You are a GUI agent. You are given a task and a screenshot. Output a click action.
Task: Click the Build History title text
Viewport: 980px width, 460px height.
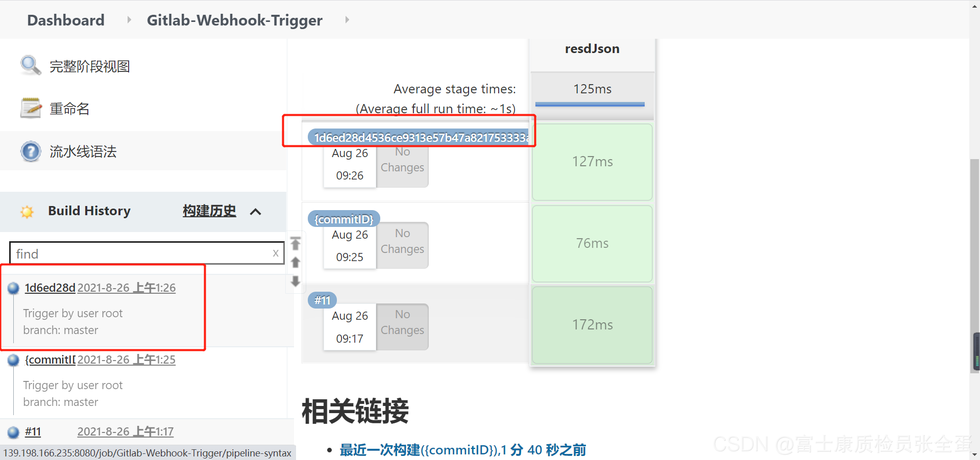point(89,211)
